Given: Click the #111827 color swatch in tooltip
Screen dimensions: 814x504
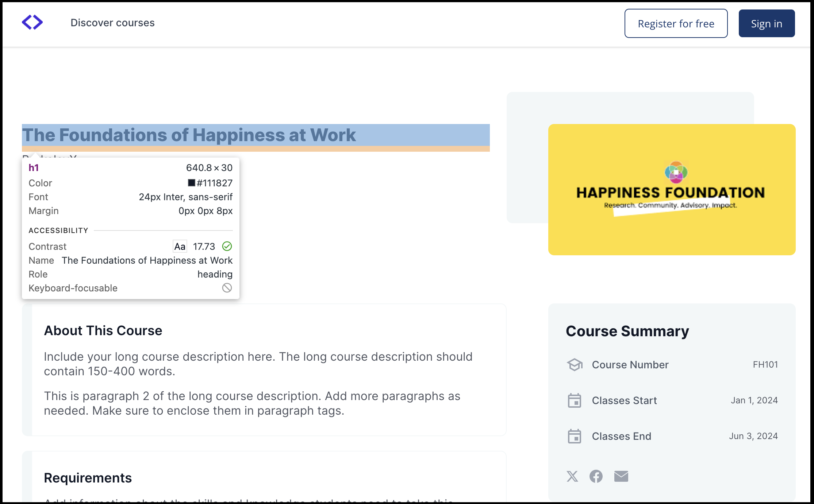Looking at the screenshot, I should click(x=191, y=183).
